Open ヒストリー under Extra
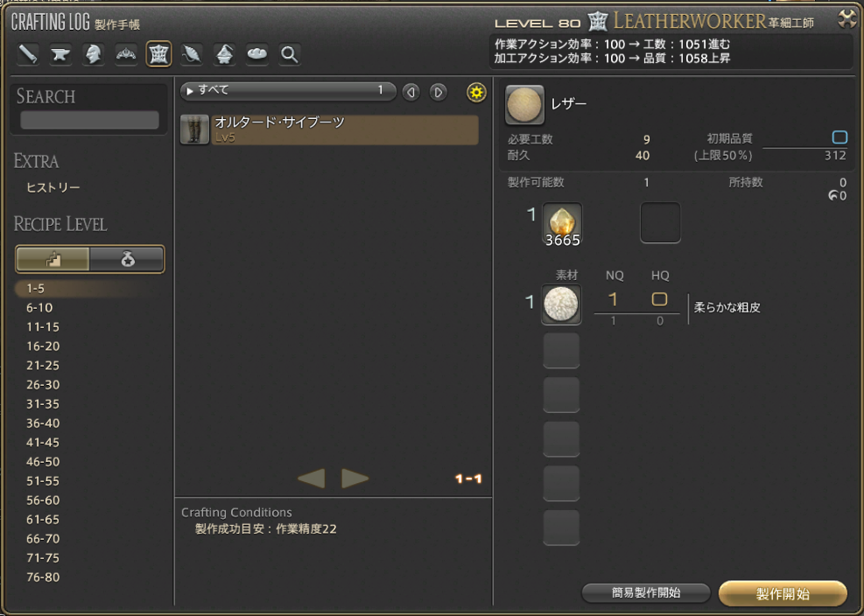This screenshot has height=616, width=864. 53,188
